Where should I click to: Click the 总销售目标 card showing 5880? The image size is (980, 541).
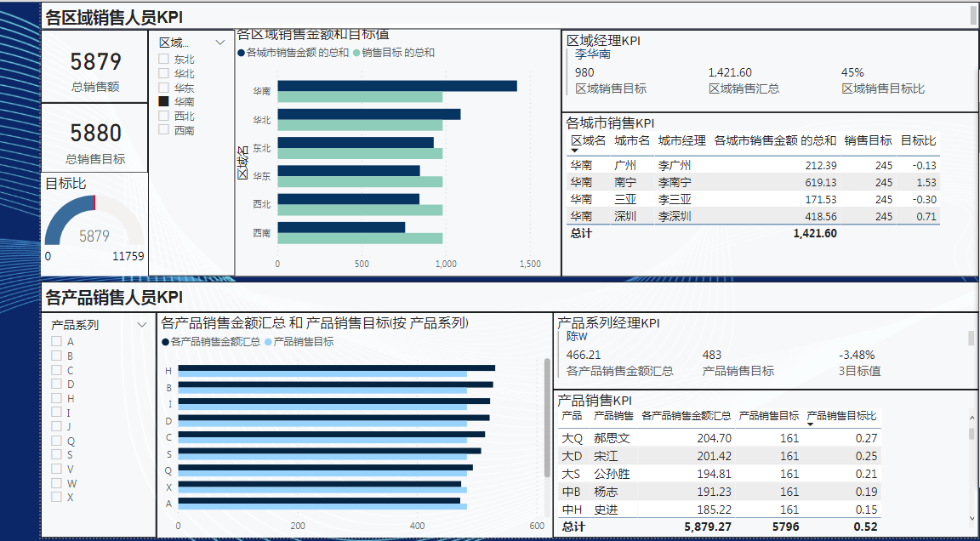(95, 138)
